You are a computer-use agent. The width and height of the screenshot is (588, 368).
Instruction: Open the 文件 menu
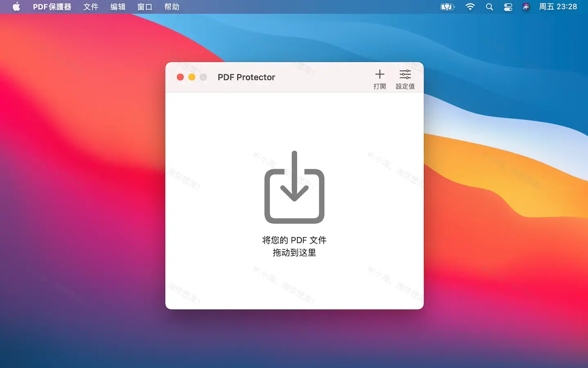click(90, 7)
